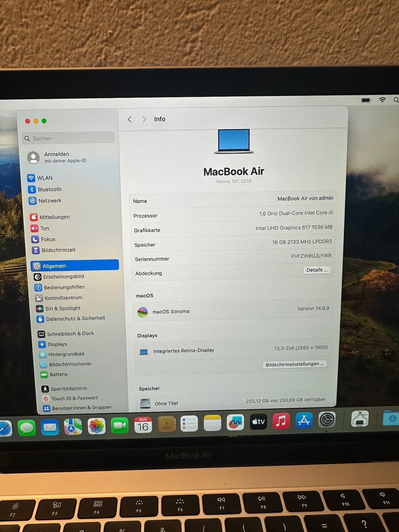Open Bluetooth settings pane

(x=45, y=189)
